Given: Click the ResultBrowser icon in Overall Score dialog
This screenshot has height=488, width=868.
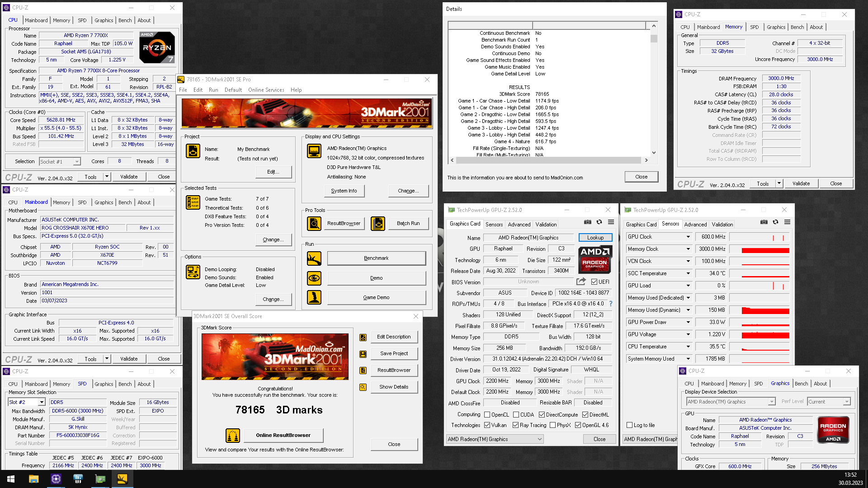Looking at the screenshot, I should 363,371.
